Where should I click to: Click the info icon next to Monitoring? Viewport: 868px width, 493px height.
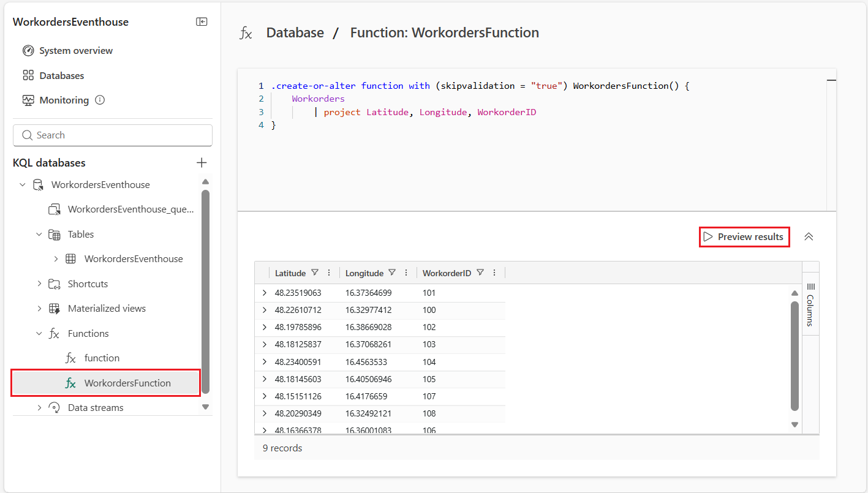[100, 100]
